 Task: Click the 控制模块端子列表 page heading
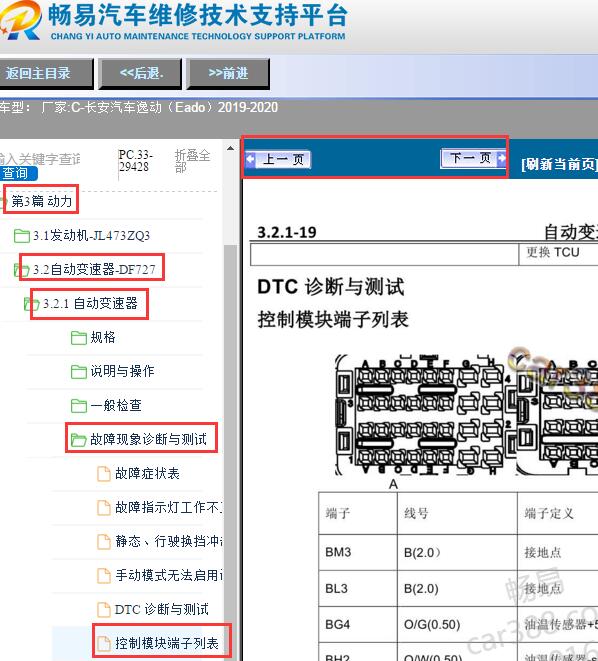pos(333,320)
